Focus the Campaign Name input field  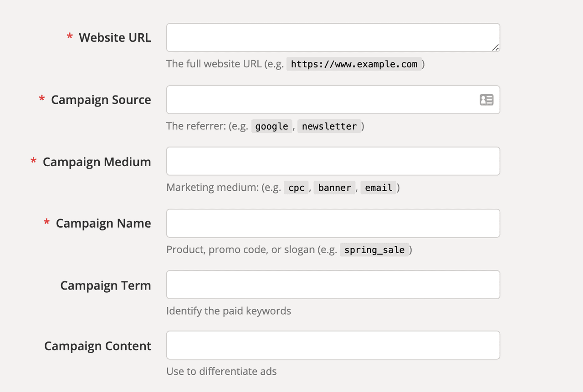(x=332, y=223)
